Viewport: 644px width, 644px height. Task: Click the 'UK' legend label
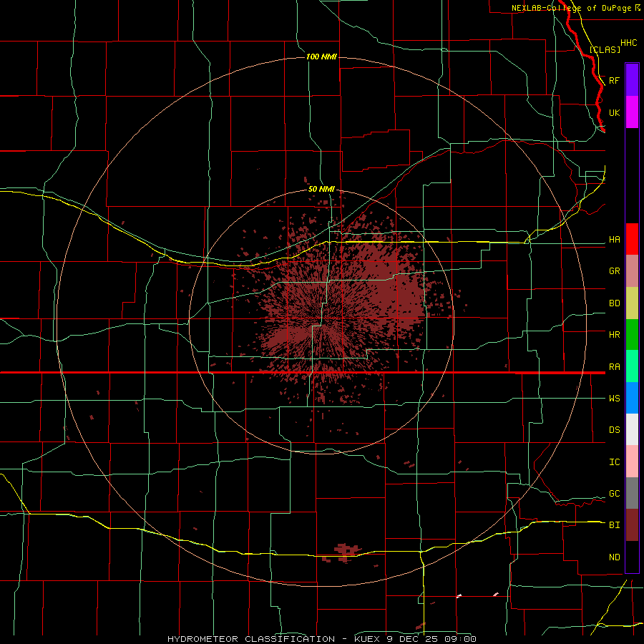coord(614,113)
